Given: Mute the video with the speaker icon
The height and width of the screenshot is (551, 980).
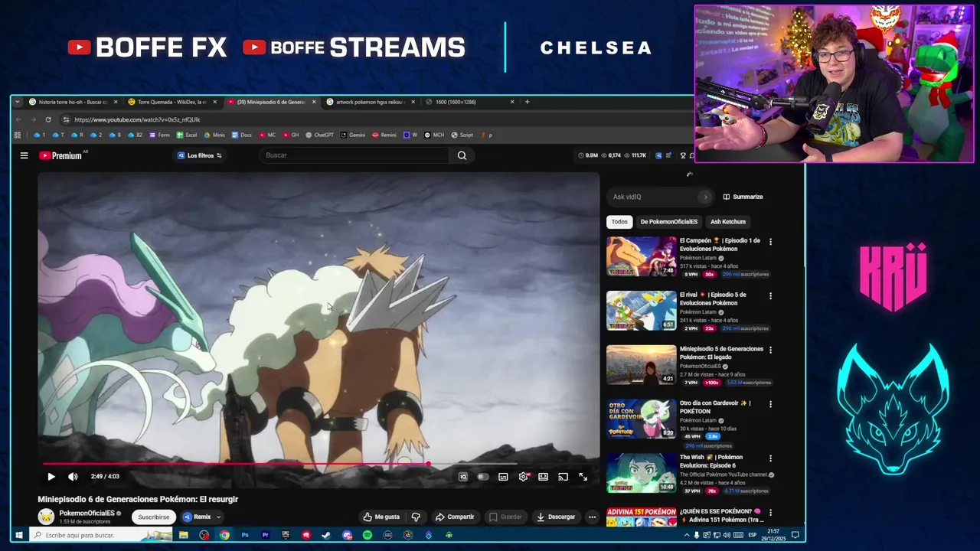Looking at the screenshot, I should click(x=73, y=477).
